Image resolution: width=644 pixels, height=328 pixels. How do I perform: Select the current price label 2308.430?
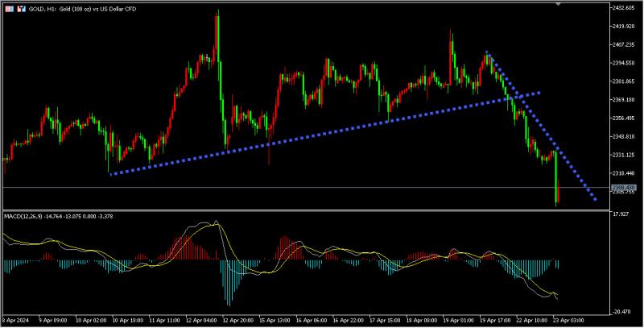pyautogui.click(x=625, y=188)
